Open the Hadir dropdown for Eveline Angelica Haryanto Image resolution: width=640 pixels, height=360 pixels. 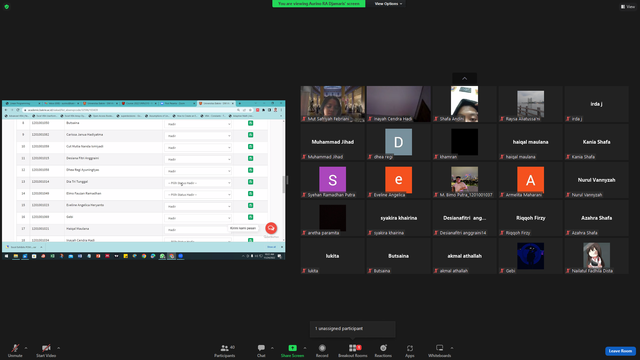(198, 207)
